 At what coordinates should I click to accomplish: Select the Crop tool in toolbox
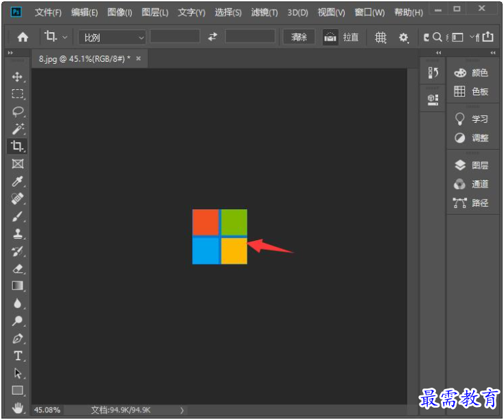click(x=17, y=146)
